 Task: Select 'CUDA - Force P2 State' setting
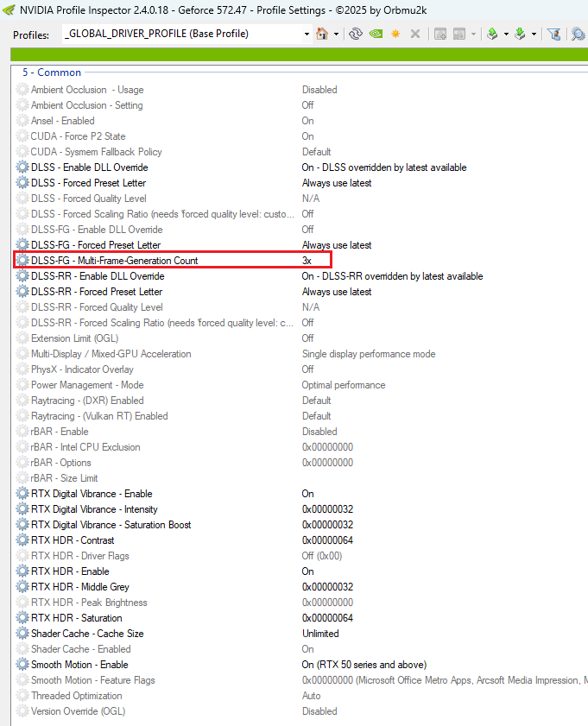[78, 136]
